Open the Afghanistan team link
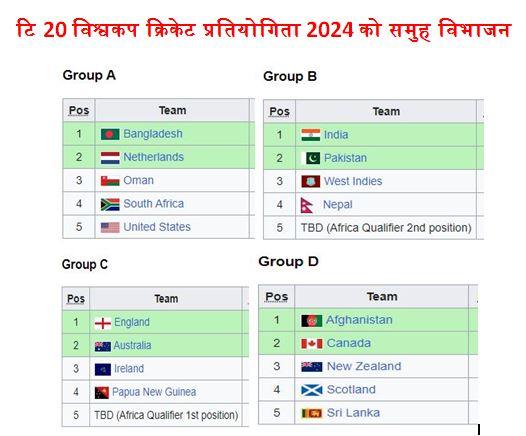 click(359, 320)
